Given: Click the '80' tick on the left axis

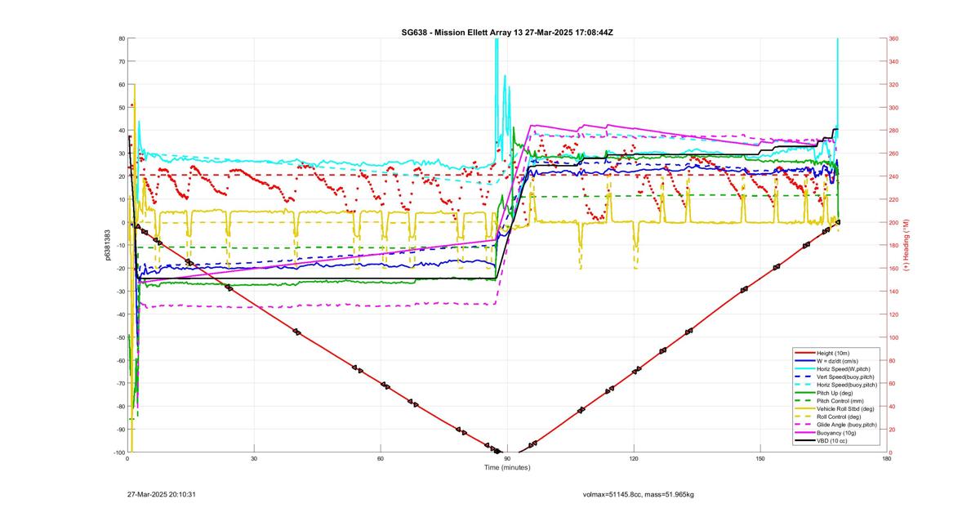Looking at the screenshot, I should [x=121, y=38].
